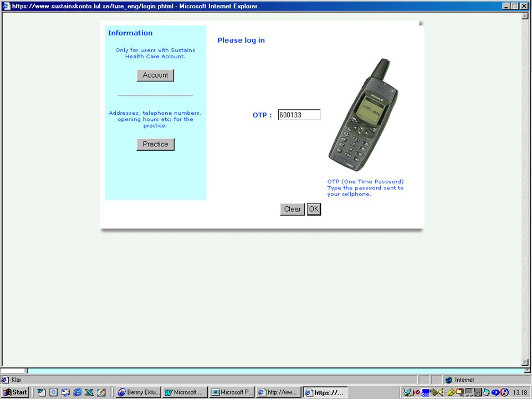This screenshot has width=532, height=399.
Task: Click the cellphone image
Action: tap(363, 115)
